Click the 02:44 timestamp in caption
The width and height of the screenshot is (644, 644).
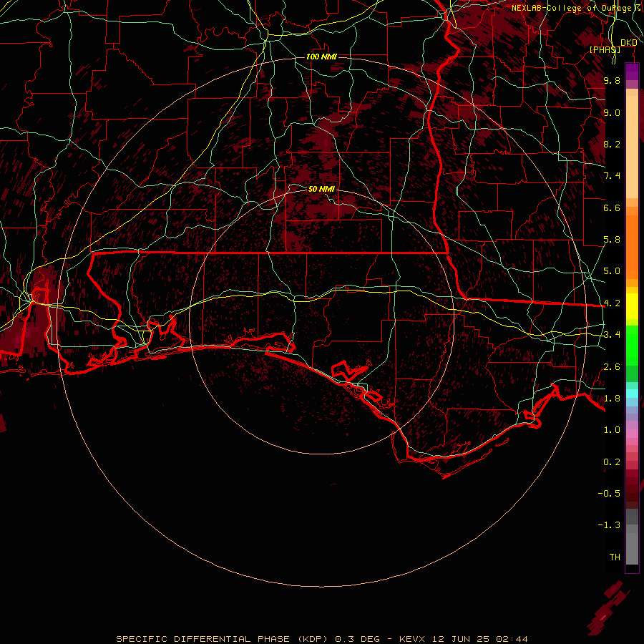click(512, 639)
